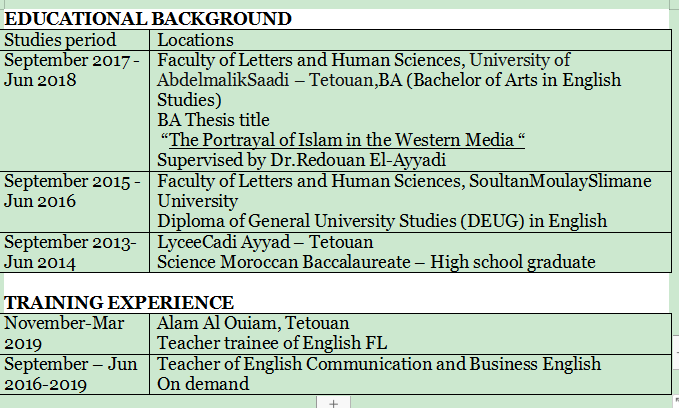The height and width of the screenshot is (408, 679).
Task: Click the plus button to add a table row
Action: point(334,403)
